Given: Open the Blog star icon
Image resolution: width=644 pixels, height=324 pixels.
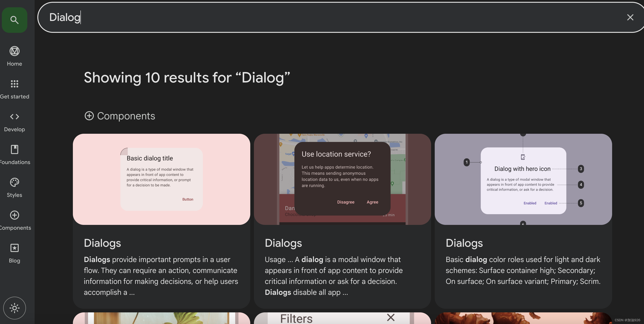Looking at the screenshot, I should point(14,248).
